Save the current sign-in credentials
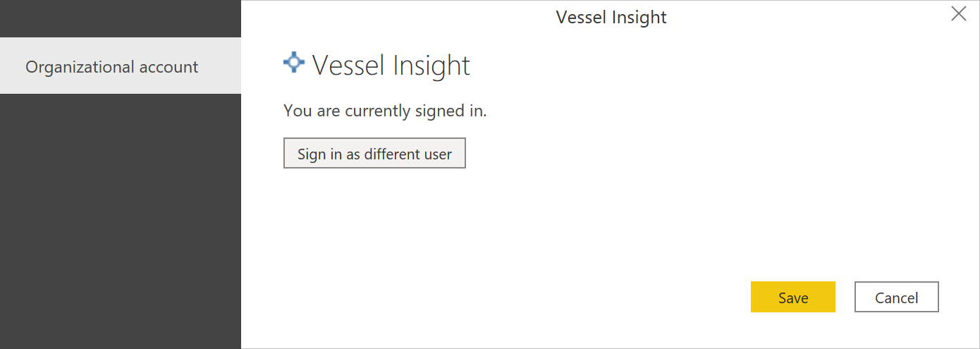The image size is (980, 349). point(792,298)
